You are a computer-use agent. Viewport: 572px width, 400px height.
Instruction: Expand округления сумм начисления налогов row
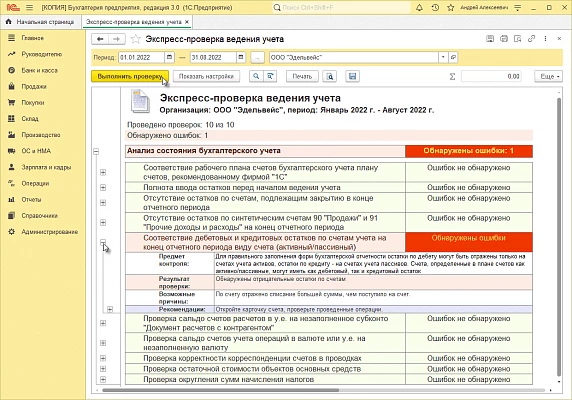coord(103,379)
